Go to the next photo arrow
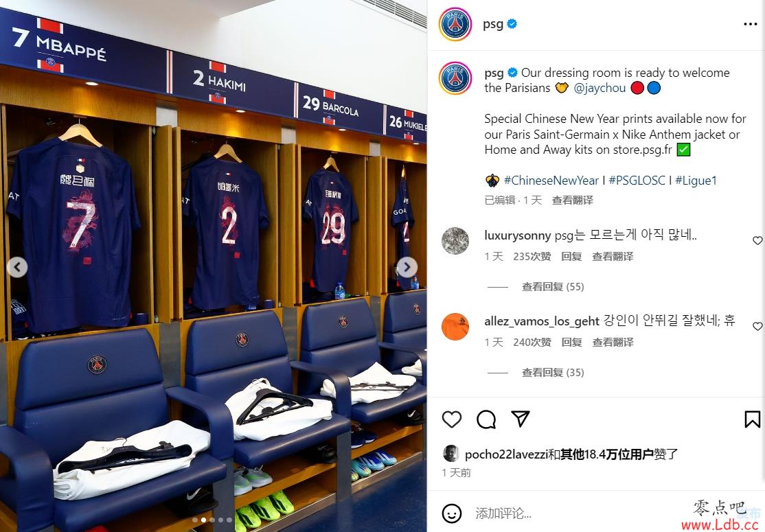The height and width of the screenshot is (532, 765). click(x=407, y=267)
